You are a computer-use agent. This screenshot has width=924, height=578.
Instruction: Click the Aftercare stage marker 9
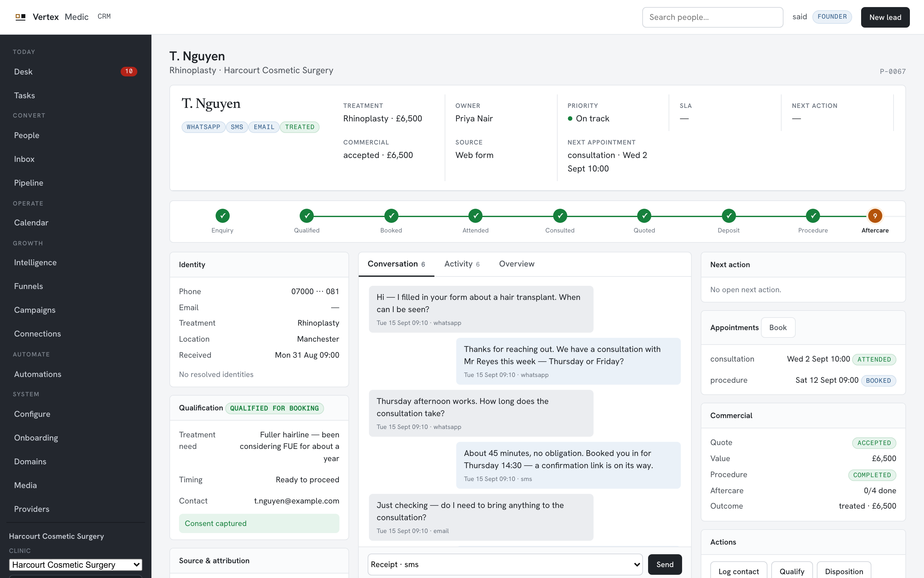pyautogui.click(x=875, y=215)
